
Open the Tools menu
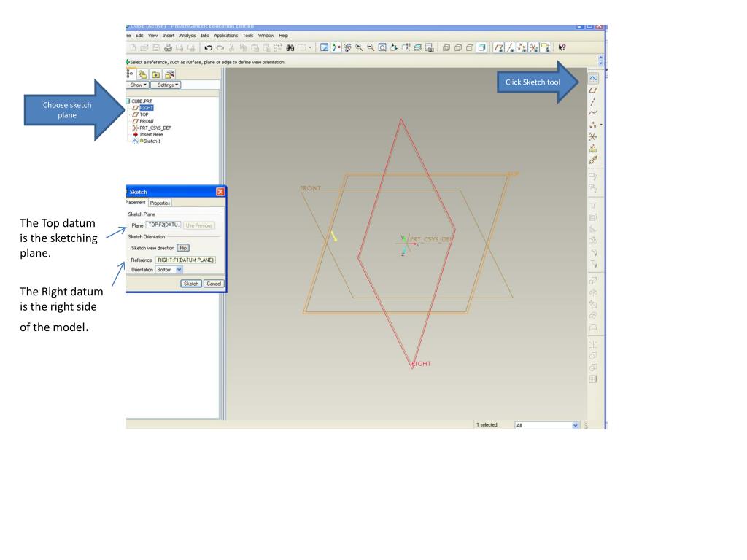point(248,36)
